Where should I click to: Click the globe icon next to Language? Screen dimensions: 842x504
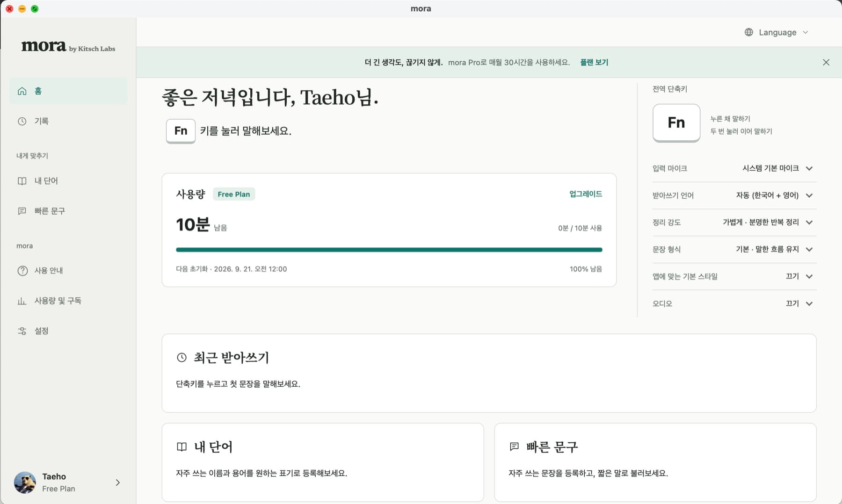coord(749,32)
